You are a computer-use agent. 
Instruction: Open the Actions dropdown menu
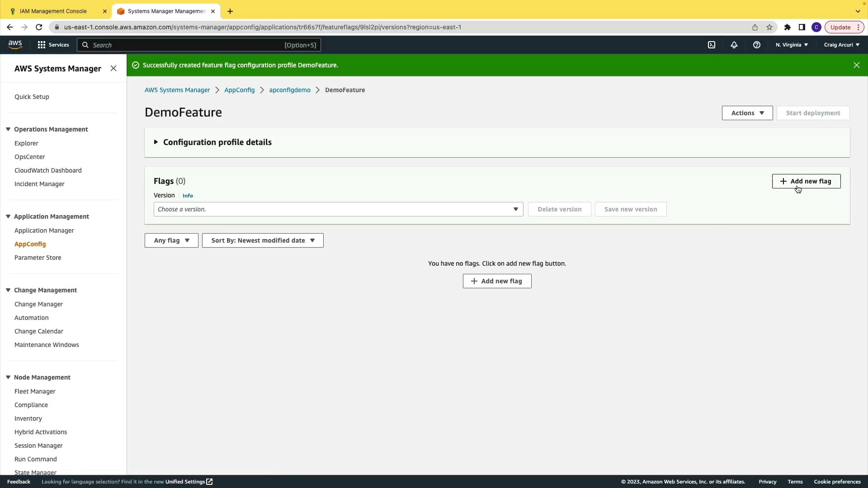point(747,113)
